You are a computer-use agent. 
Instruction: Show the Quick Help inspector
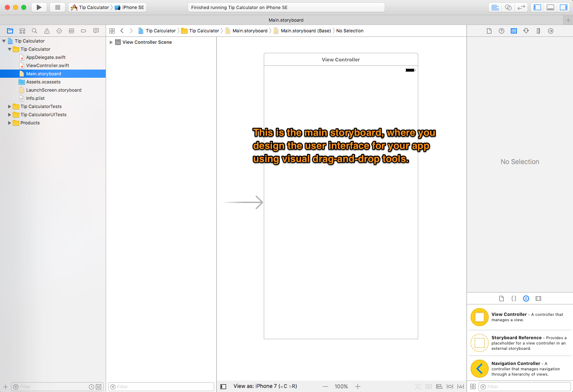501,31
